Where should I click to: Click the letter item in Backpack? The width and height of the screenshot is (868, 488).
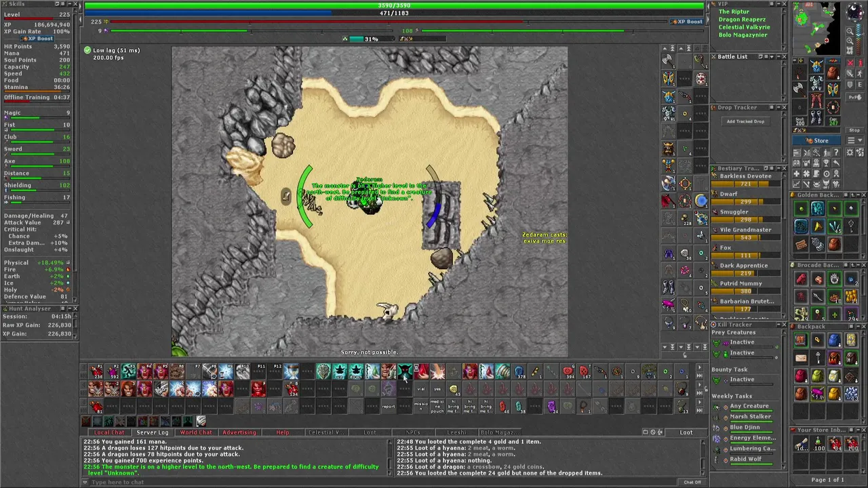coord(801,357)
